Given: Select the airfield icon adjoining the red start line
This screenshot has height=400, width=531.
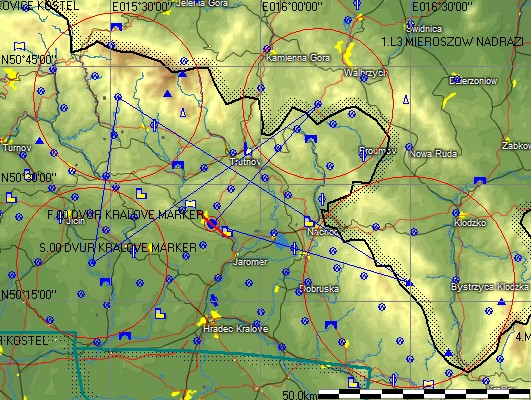Looking at the screenshot, I should pyautogui.click(x=227, y=232).
